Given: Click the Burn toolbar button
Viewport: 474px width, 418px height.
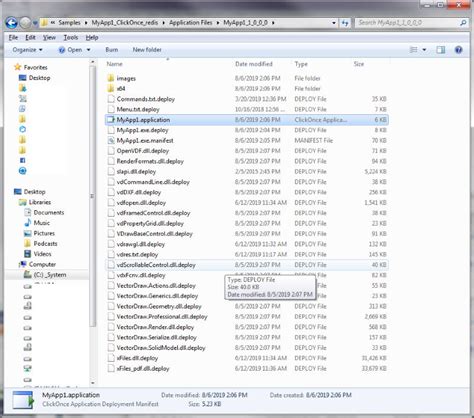Looking at the screenshot, I should click(x=112, y=50).
